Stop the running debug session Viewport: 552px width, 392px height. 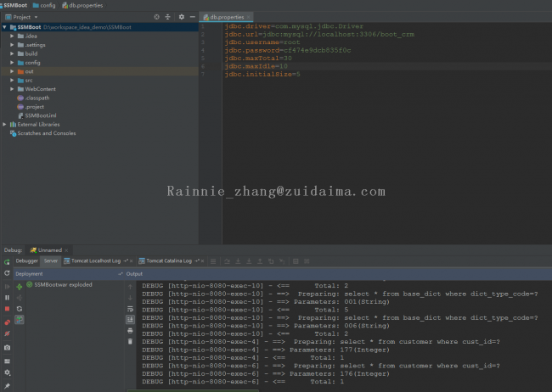coord(8,310)
